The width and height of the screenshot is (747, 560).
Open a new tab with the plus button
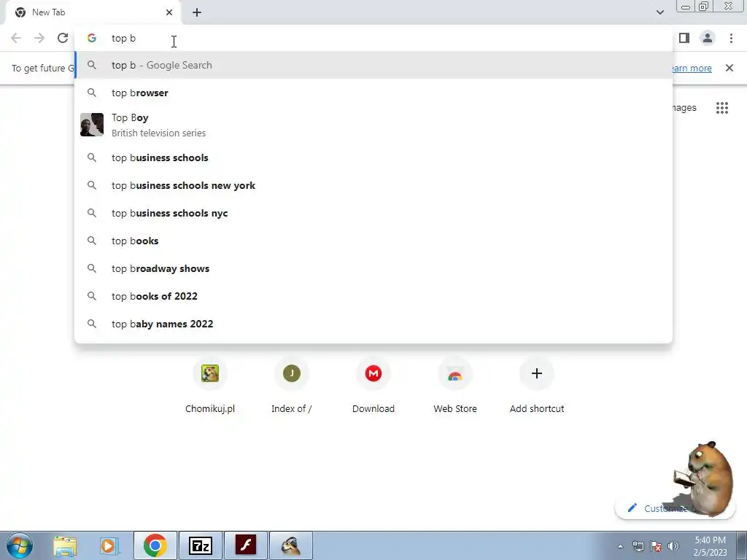(197, 12)
